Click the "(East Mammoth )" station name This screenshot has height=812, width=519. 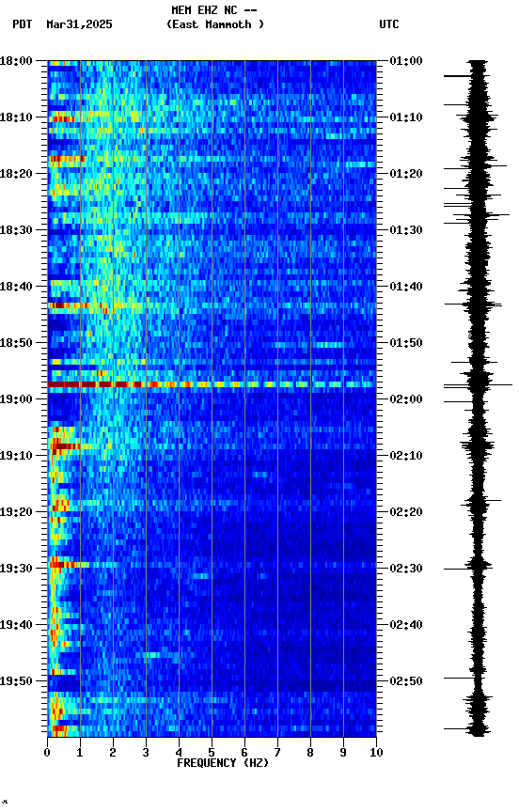(x=215, y=24)
